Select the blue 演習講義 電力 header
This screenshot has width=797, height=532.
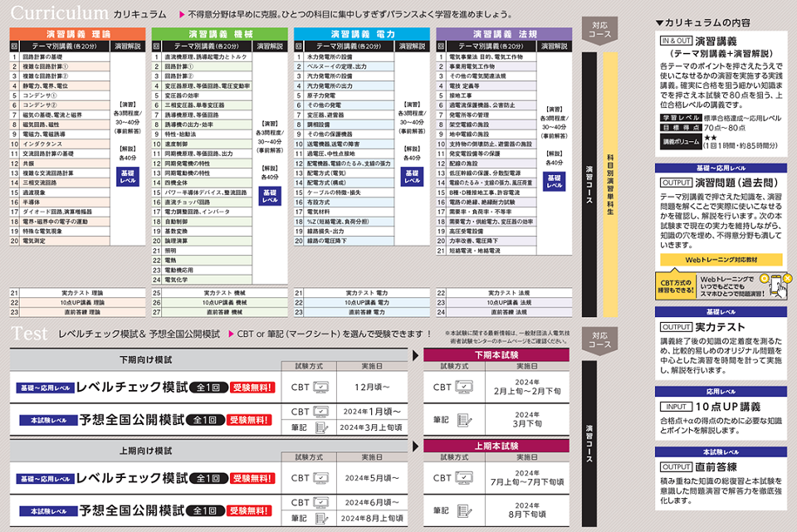pos(362,34)
